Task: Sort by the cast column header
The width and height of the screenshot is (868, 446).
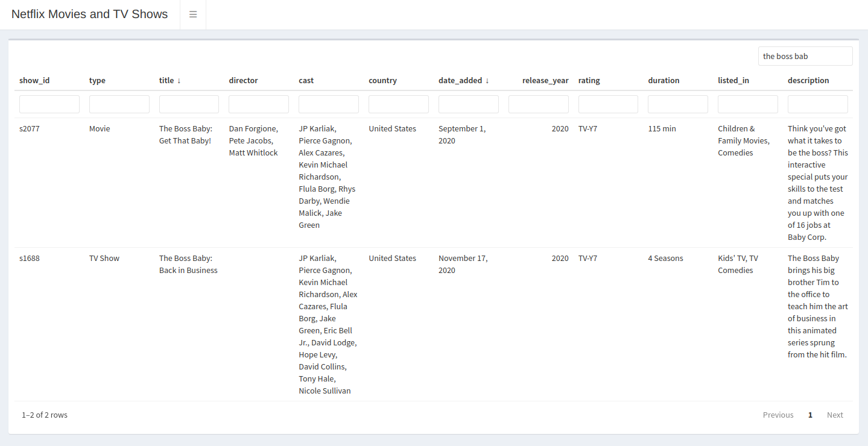Action: pyautogui.click(x=306, y=80)
